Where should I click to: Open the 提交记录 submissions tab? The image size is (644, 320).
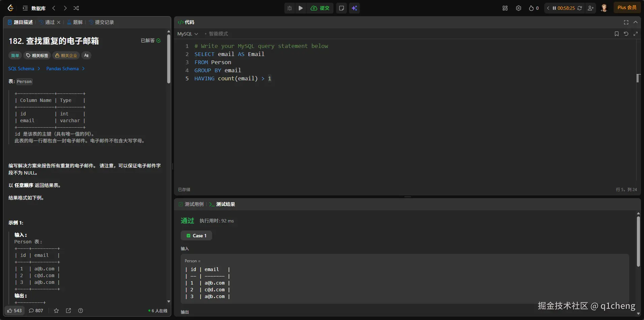click(x=101, y=22)
